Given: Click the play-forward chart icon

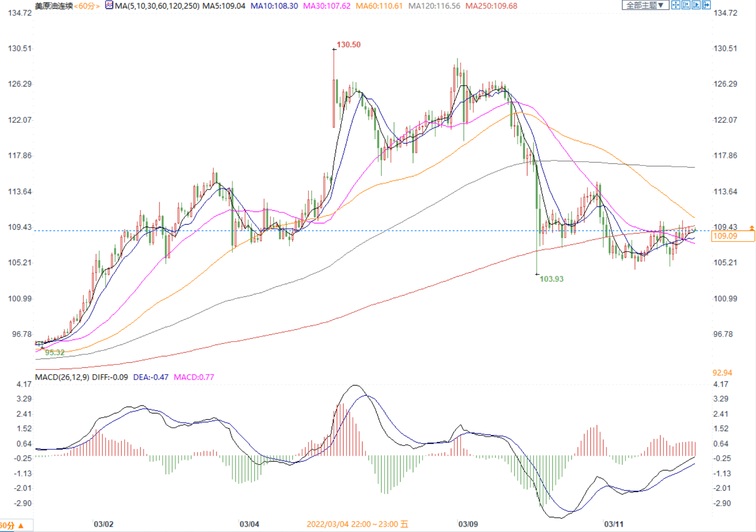Looking at the screenshot, I should [x=696, y=5].
